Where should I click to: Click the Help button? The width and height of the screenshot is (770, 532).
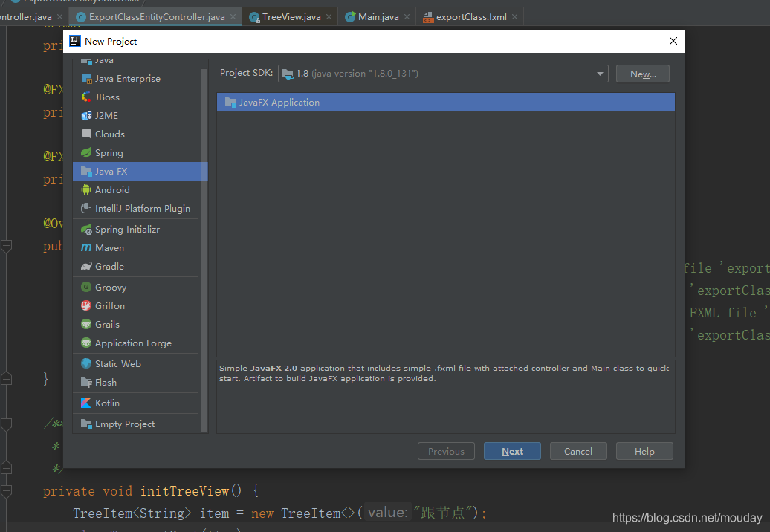tap(644, 452)
